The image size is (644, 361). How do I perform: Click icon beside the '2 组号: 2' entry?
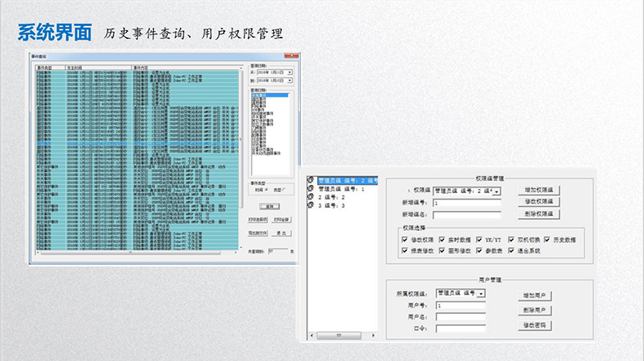pyautogui.click(x=311, y=196)
